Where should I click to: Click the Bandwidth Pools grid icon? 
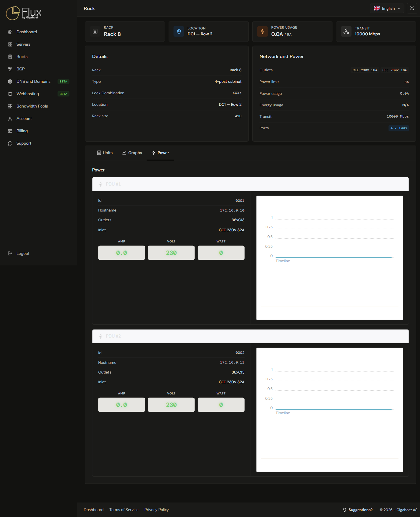click(x=10, y=106)
